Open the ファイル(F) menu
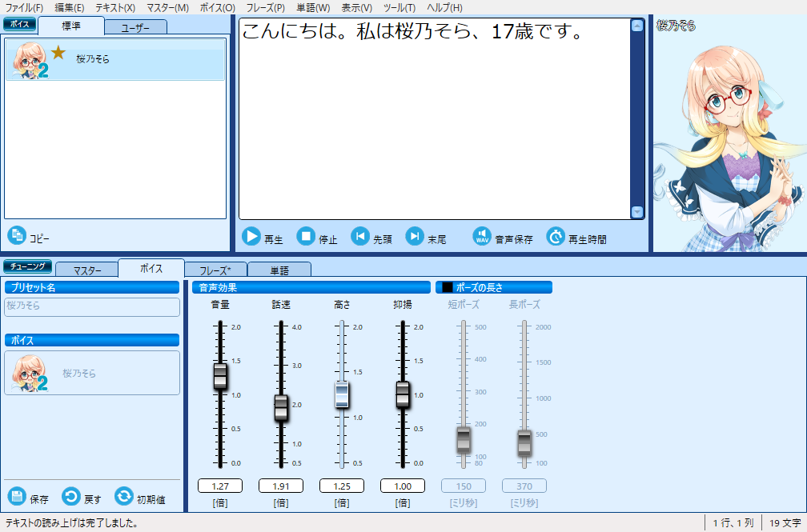Viewport: 807px width, 532px height. click(x=24, y=8)
